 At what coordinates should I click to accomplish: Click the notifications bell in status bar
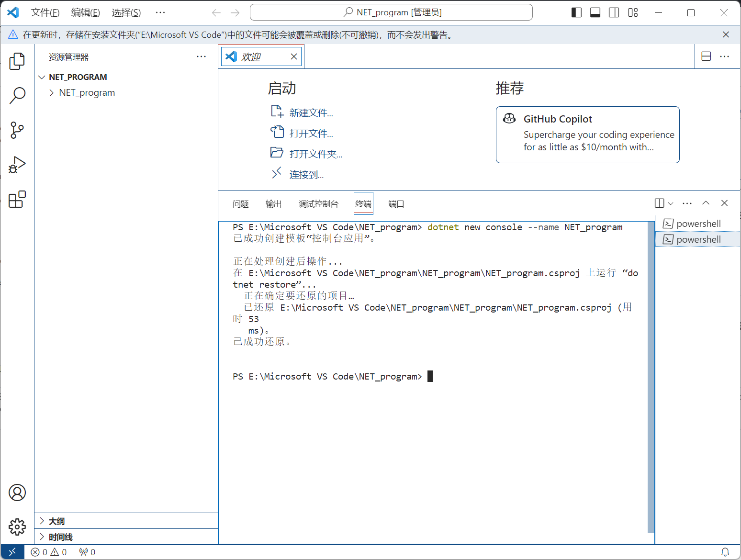725,552
